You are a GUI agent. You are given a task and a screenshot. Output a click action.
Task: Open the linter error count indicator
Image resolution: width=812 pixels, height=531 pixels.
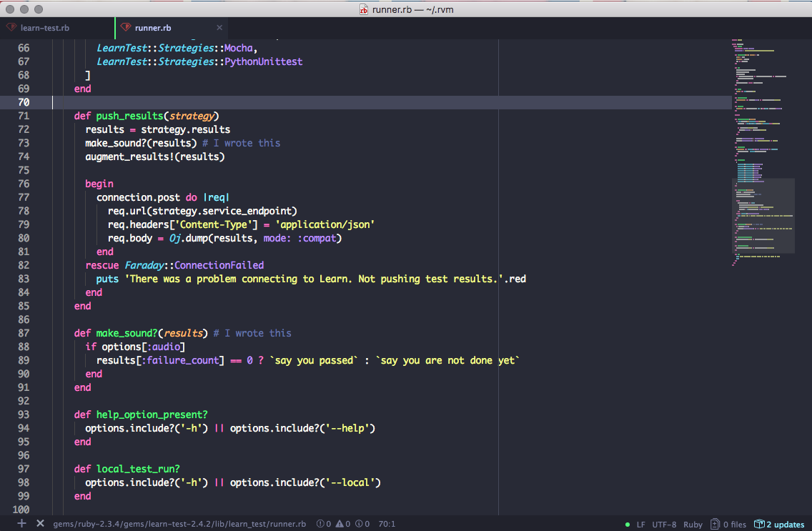click(324, 524)
